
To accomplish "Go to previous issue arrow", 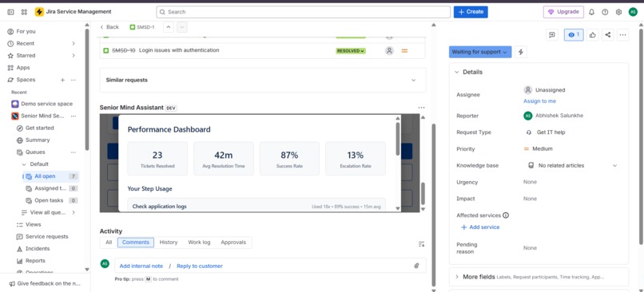I will (169, 27).
